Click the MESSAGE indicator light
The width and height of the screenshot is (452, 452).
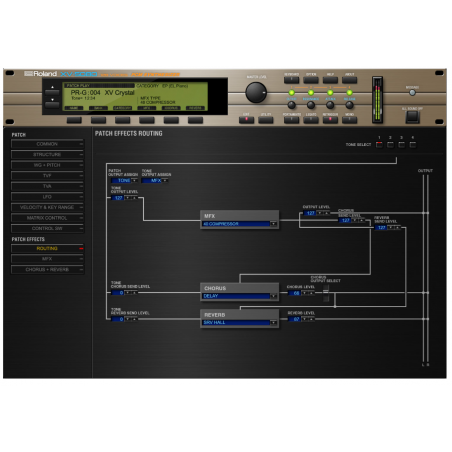tap(412, 93)
